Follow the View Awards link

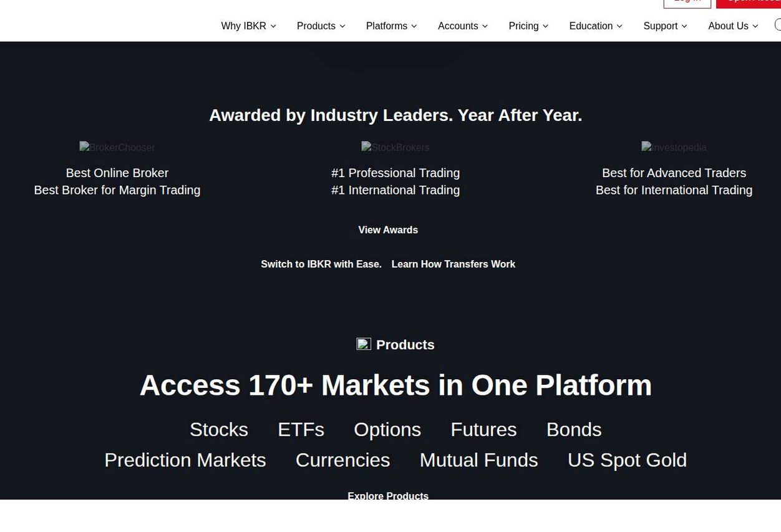coord(388,230)
